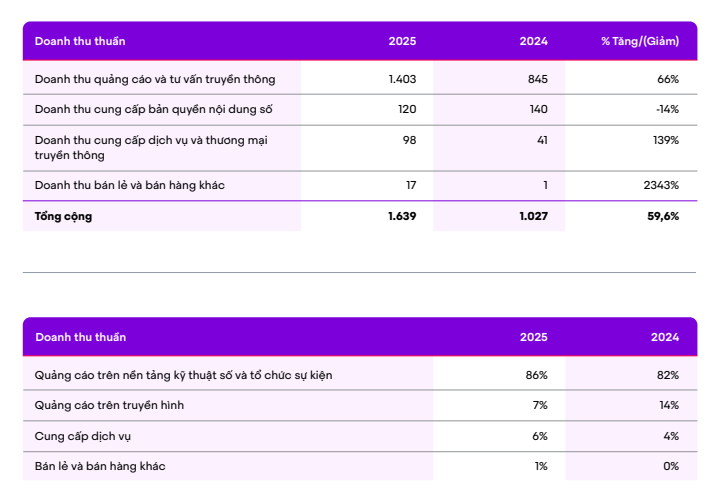This screenshot has width=721, height=493.
Task: Select row 'Doanh thu cung cấp dịch vụ và thương mại'
Action: pyautogui.click(x=360, y=148)
